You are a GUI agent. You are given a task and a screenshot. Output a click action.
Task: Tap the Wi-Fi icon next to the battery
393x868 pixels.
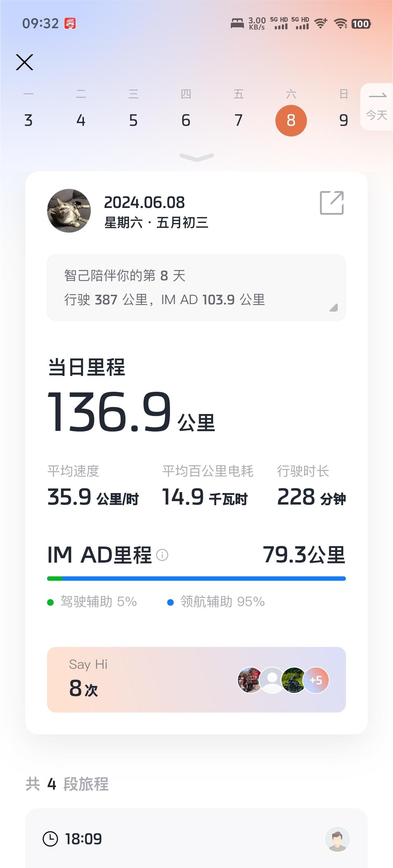tap(341, 24)
